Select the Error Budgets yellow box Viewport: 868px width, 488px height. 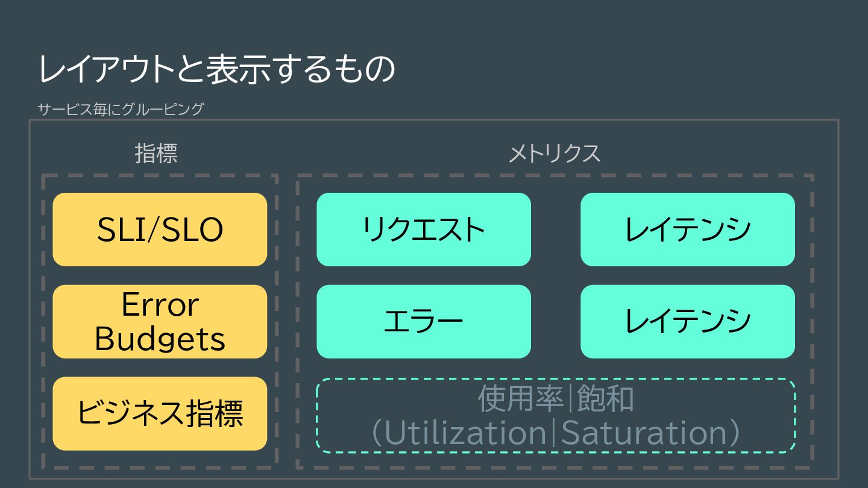(x=160, y=322)
